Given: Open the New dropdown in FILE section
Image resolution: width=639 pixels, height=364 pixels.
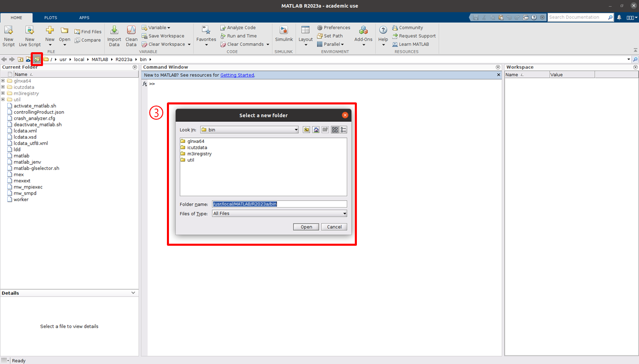Looking at the screenshot, I should coord(50,36).
